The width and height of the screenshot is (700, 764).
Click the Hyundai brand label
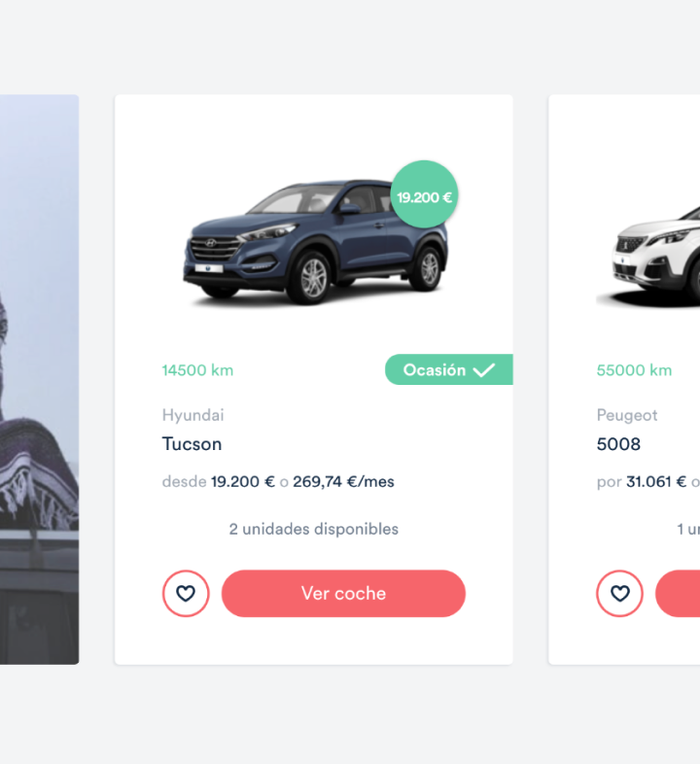[193, 416]
